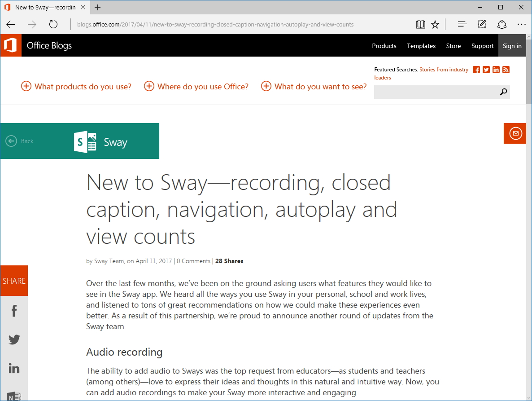Click in the blog search field
The width and height of the screenshot is (532, 401).
coord(436,92)
